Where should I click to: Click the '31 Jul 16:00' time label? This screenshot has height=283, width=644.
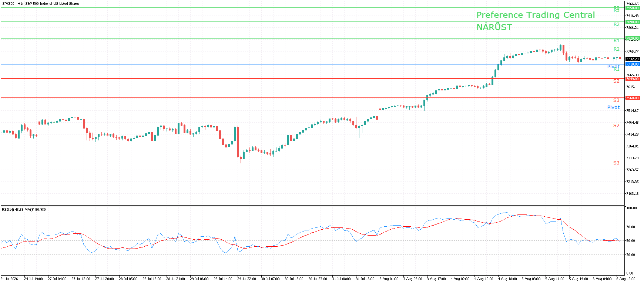coord(365,279)
